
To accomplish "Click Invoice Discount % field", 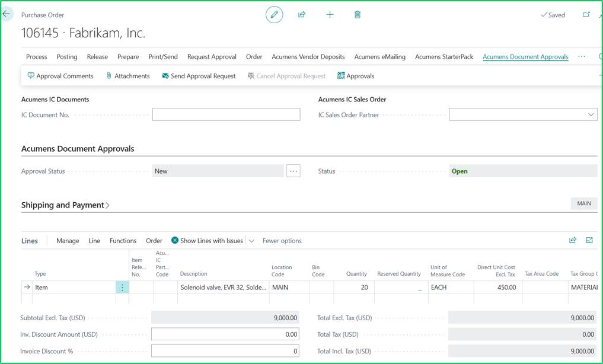I will 225,351.
